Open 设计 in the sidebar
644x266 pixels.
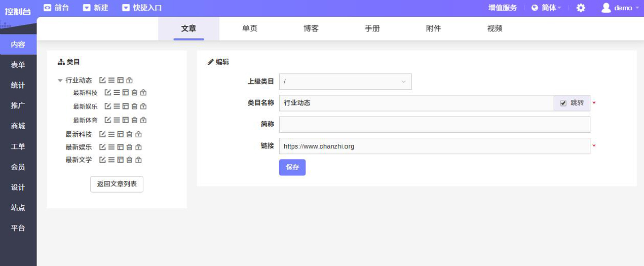18,187
